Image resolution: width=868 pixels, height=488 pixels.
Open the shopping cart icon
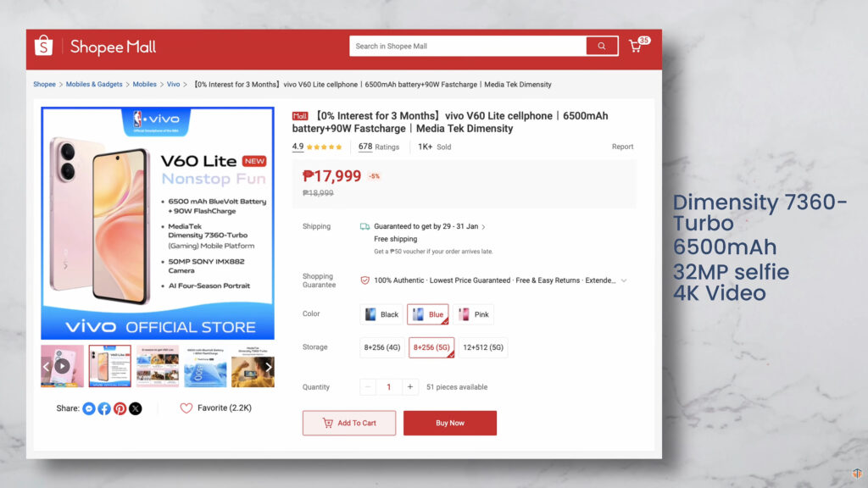pyautogui.click(x=636, y=46)
